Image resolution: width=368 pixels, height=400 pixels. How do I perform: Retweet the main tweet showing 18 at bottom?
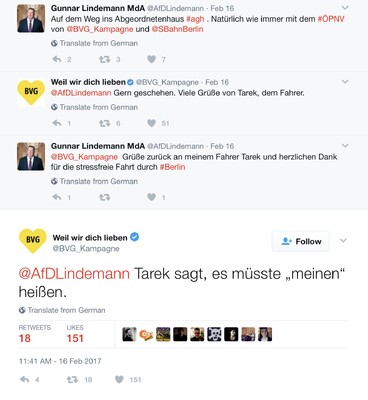pyautogui.click(x=72, y=379)
